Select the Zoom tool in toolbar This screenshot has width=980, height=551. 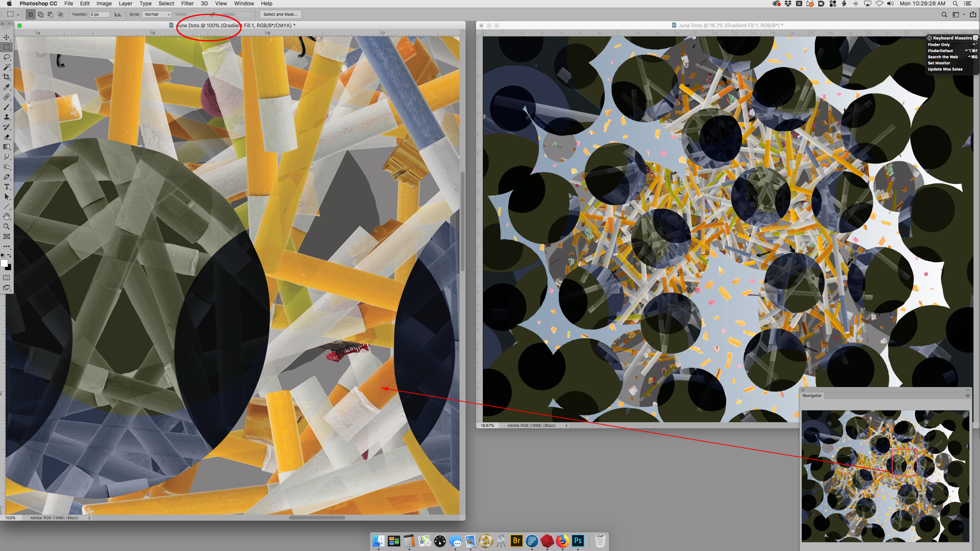(x=7, y=226)
